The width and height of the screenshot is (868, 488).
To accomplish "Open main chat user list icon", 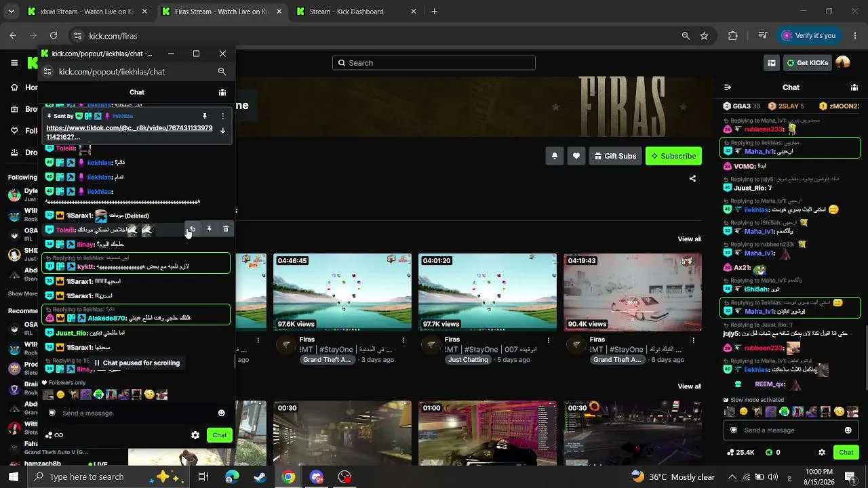I will click(854, 87).
